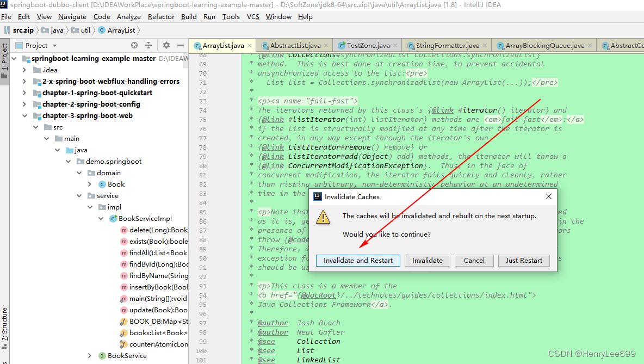Expand the Book class node
Screen dimensions: 644x364
(90, 184)
